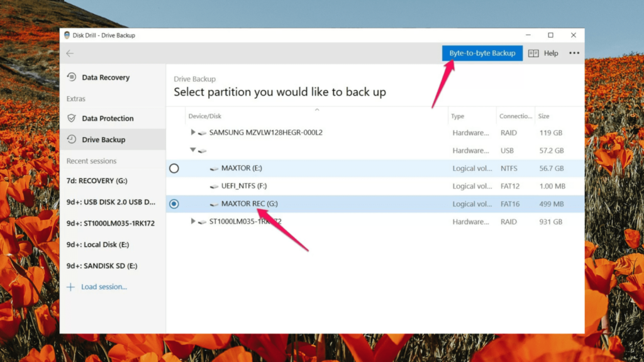Click the MAXTOR (E:) volume icon
The width and height of the screenshot is (644, 362).
[214, 168]
